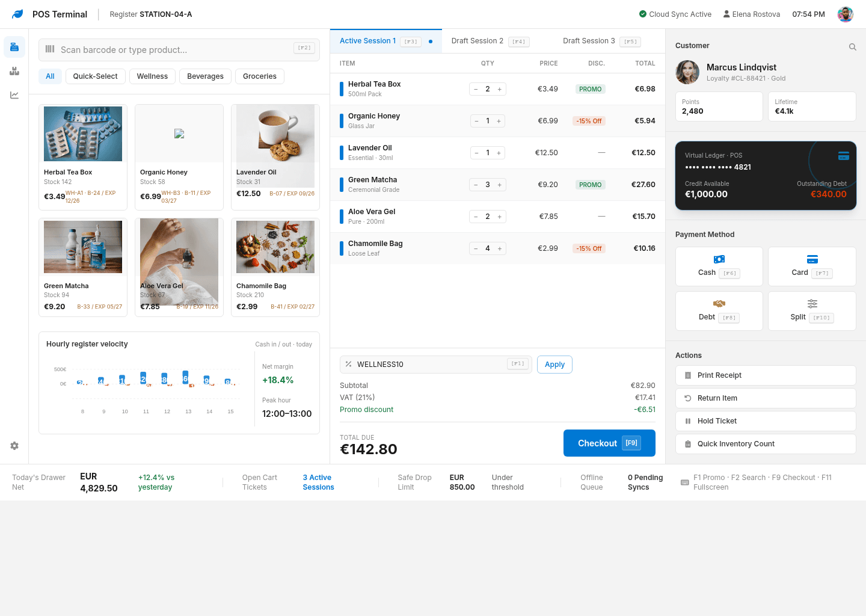
Task: Increase Organic Honey quantity
Action: 499,121
